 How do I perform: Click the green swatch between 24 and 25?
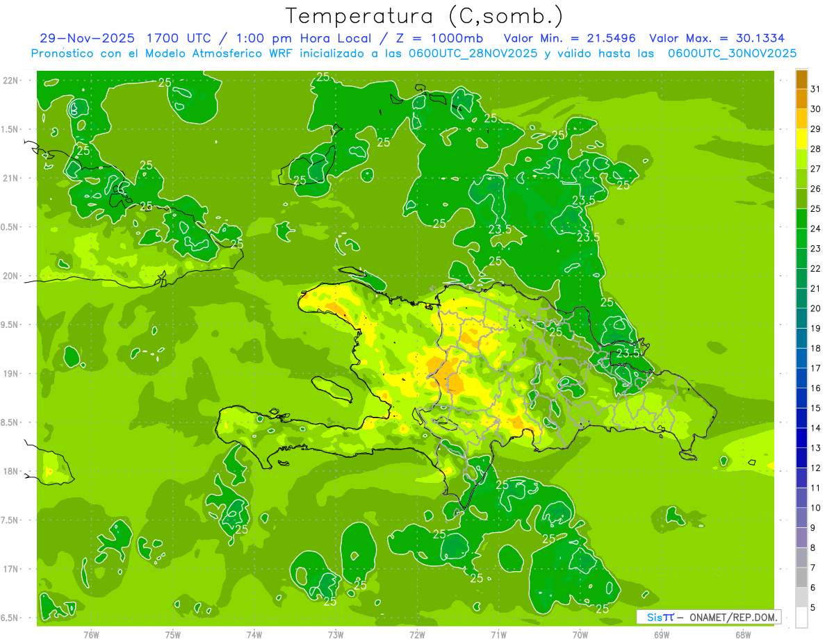801,219
